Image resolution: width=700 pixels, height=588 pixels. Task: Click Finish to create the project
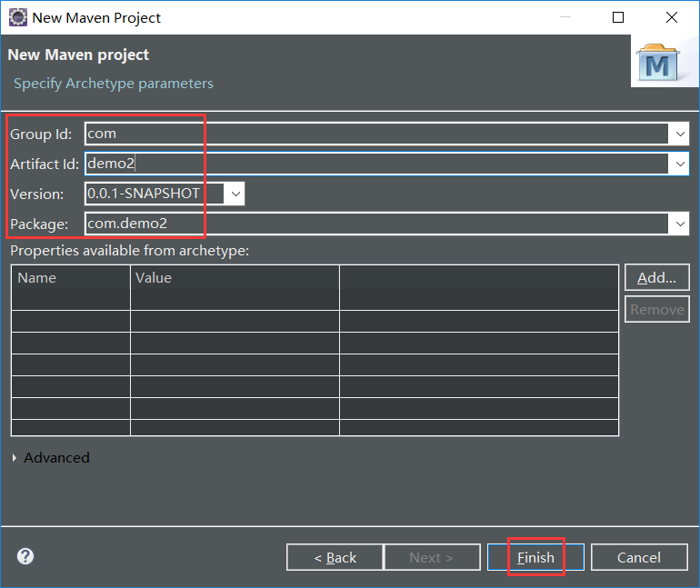coord(535,557)
